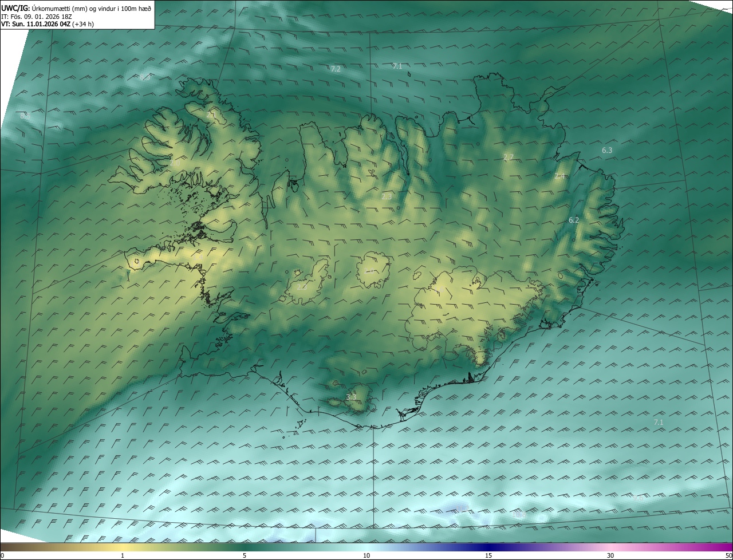Click the 2.1 value on the Westfjords glacier

coord(211,115)
